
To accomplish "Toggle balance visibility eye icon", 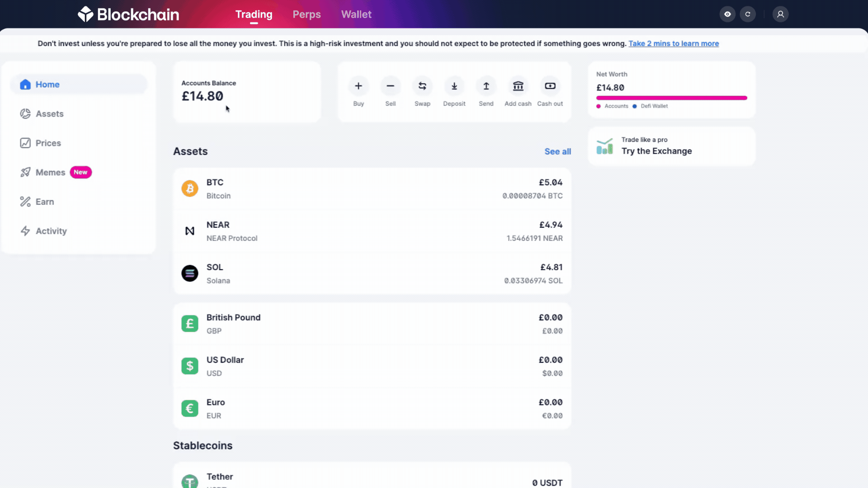I will pos(727,14).
